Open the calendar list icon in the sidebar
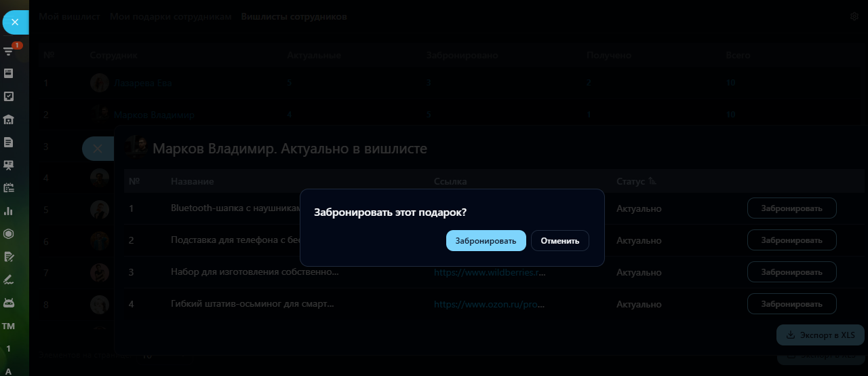Screen dimensions: 868x376 9,188
